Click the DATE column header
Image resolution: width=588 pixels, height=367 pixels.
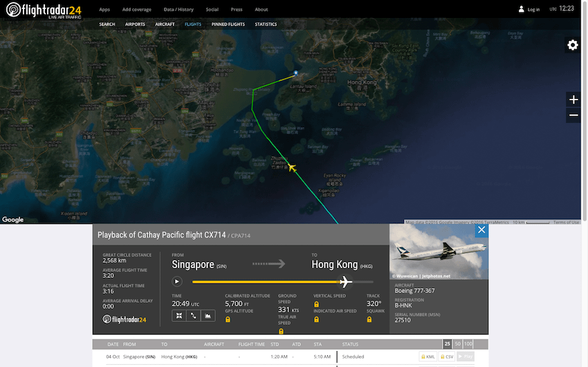click(x=113, y=344)
